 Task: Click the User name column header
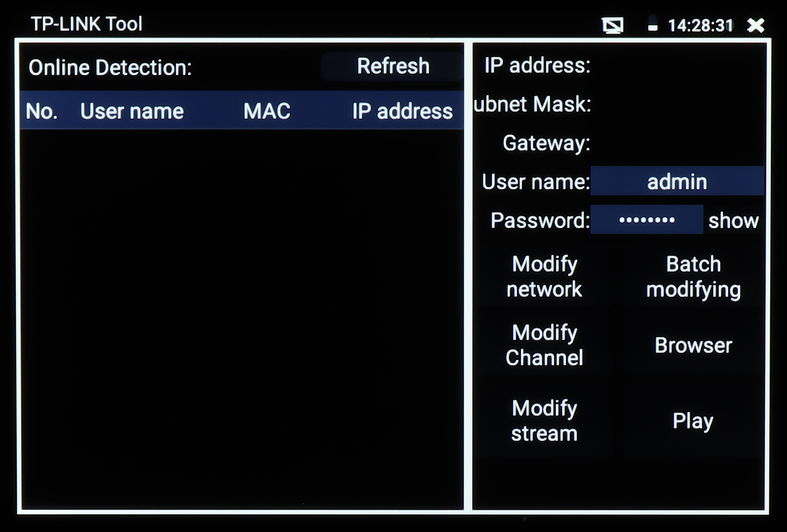tap(132, 111)
